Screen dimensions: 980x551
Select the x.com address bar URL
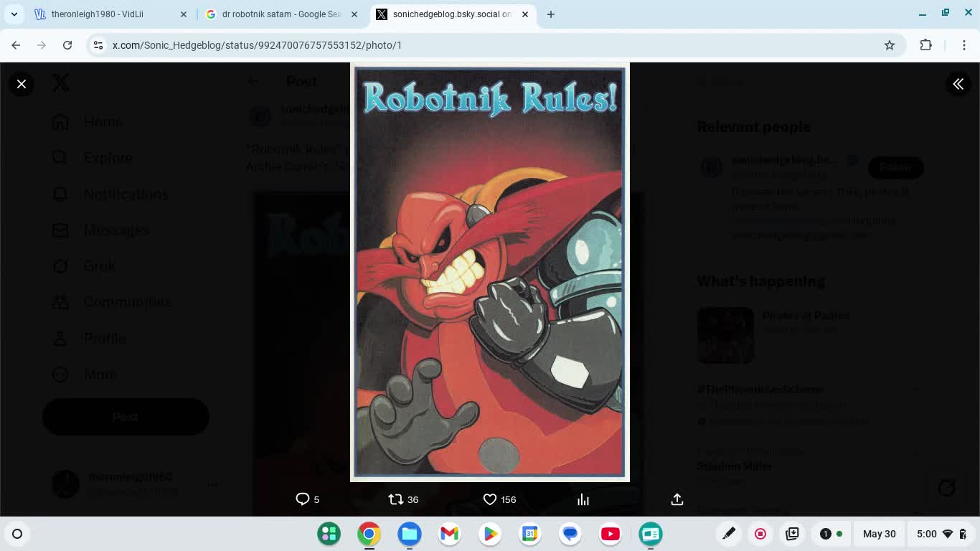257,45
